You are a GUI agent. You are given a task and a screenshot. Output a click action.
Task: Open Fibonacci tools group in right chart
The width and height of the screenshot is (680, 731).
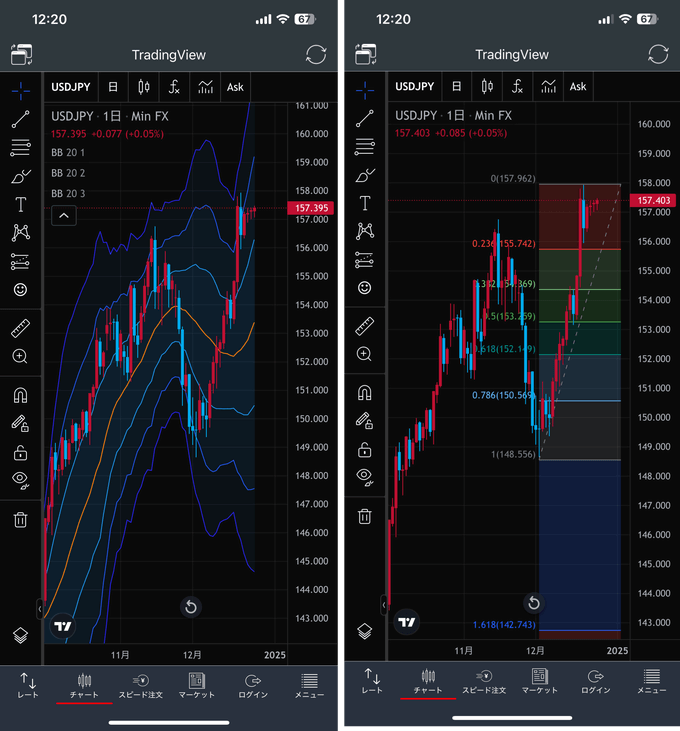[364, 147]
